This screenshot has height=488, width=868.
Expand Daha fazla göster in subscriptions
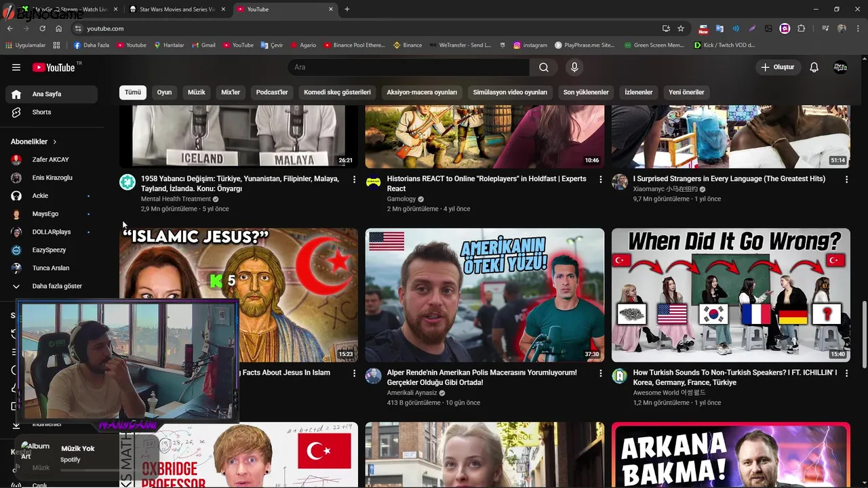(52, 286)
